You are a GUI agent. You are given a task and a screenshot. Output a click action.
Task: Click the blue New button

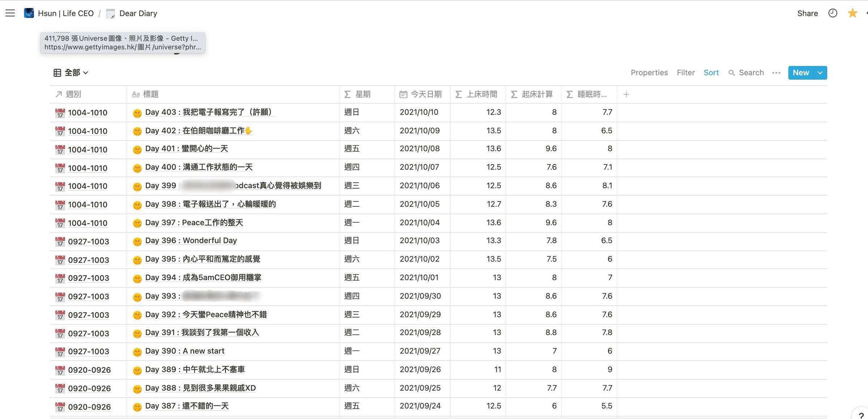801,73
